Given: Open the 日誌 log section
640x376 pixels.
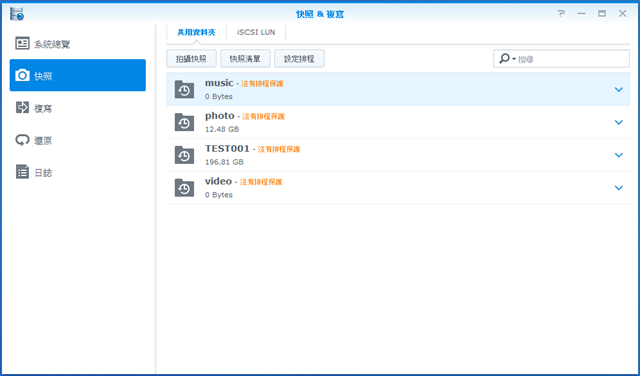Looking at the screenshot, I should point(78,172).
